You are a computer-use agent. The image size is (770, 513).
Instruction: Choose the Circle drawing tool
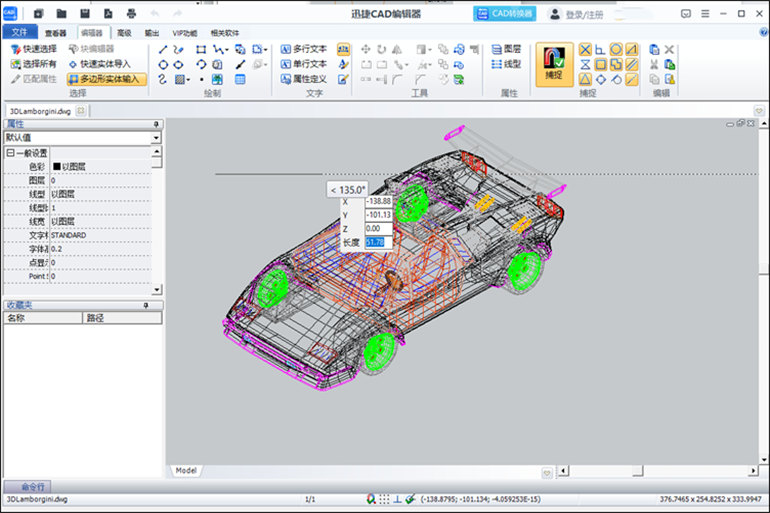pos(163,64)
